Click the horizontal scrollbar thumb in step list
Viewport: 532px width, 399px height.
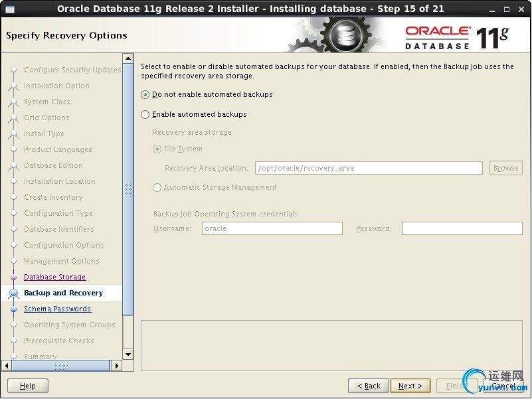click(x=60, y=366)
